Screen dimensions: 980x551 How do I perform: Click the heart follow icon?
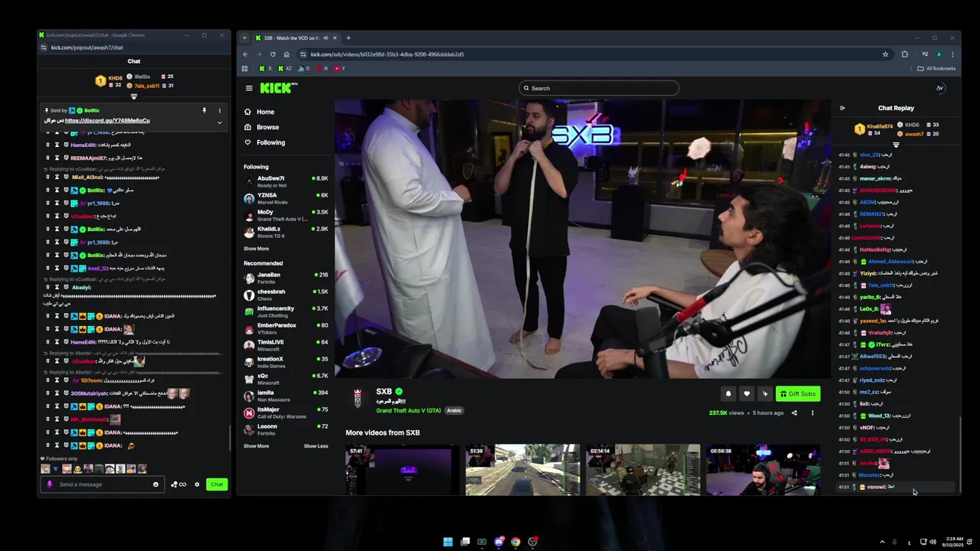[746, 393]
